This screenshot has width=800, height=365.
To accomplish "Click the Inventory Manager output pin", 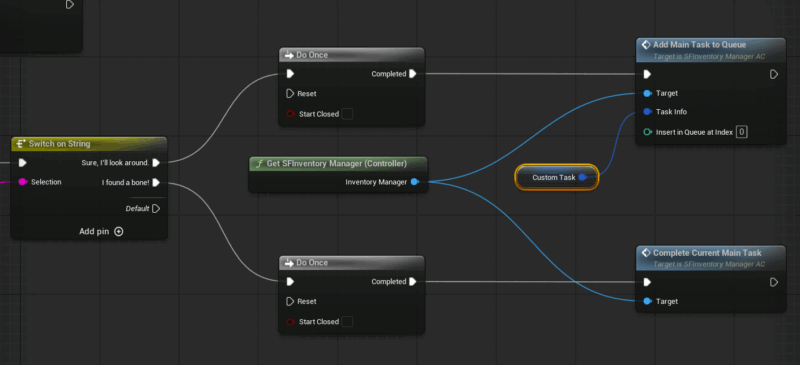I will coord(415,182).
